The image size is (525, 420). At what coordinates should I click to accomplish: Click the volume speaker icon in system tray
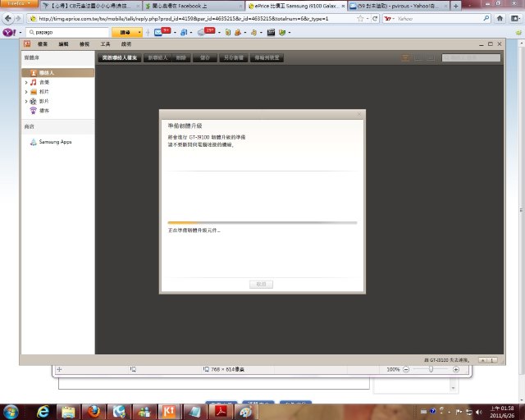point(479,412)
